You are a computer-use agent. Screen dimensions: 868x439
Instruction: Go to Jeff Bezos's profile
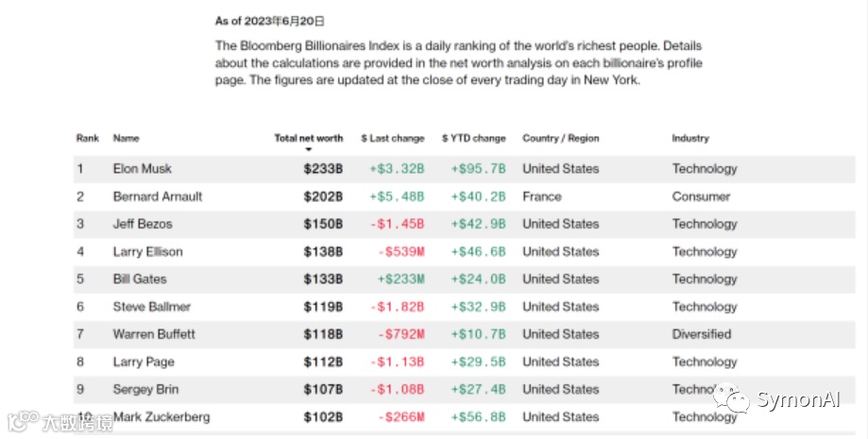tap(142, 224)
